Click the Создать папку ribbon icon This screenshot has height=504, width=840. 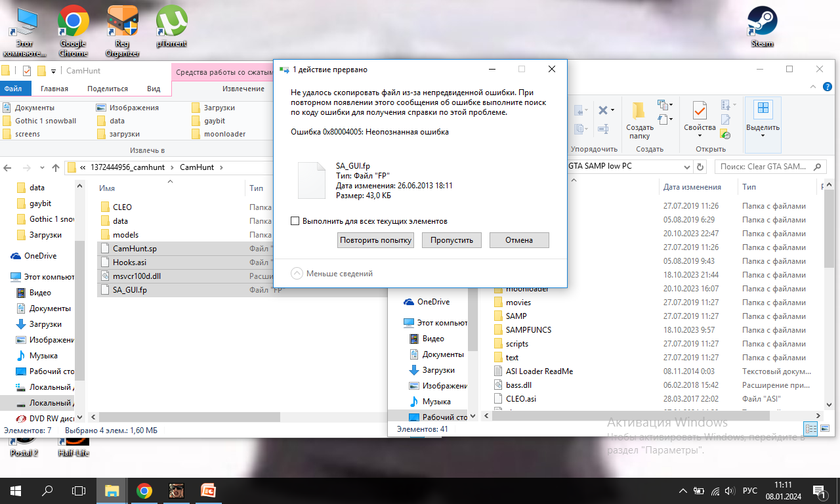[639, 118]
